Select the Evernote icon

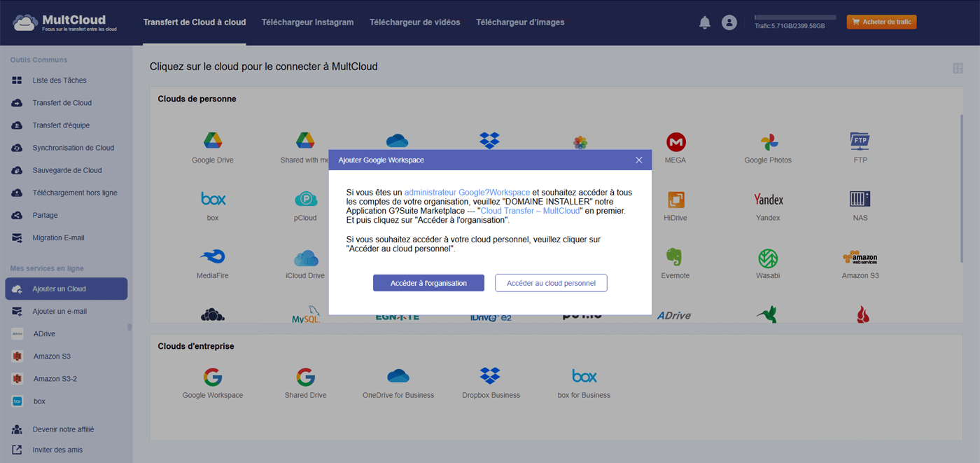tap(675, 257)
